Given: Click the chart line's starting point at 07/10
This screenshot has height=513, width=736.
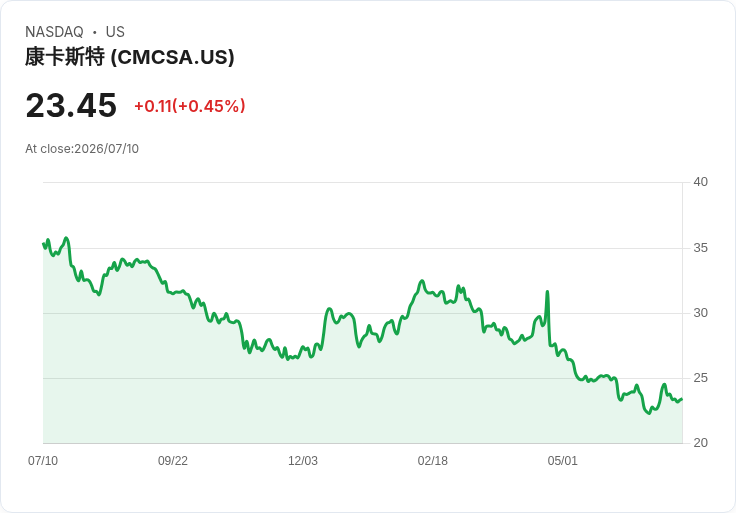Looking at the screenshot, I should tap(43, 244).
